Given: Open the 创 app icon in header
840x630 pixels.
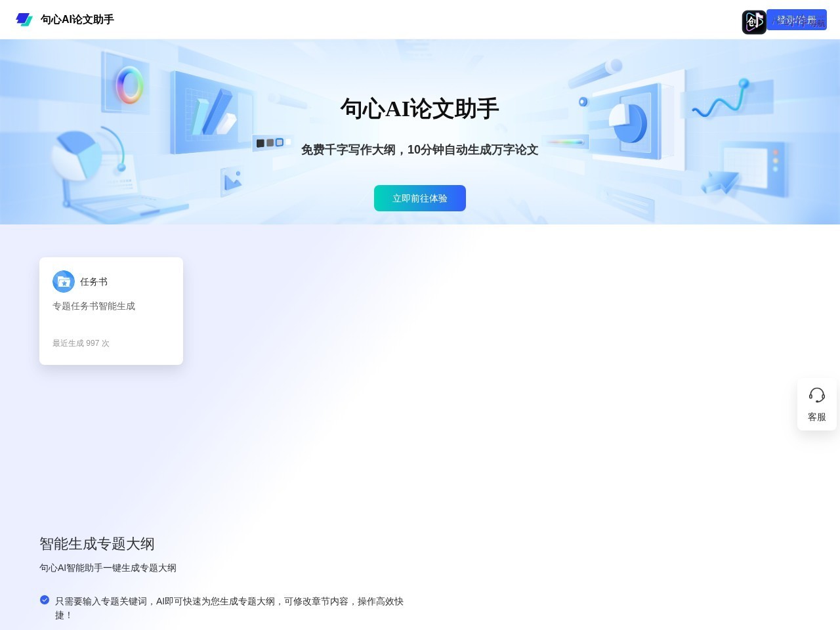Looking at the screenshot, I should click(x=754, y=22).
